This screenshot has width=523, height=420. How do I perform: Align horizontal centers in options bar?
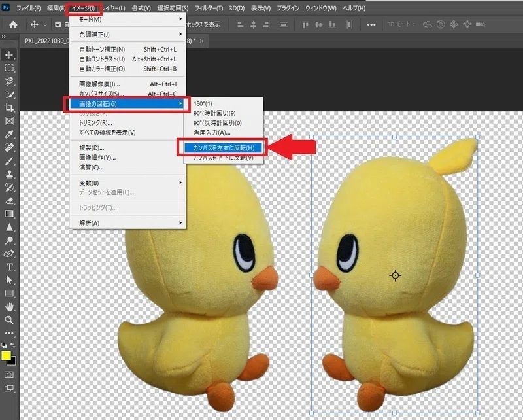coord(253,24)
